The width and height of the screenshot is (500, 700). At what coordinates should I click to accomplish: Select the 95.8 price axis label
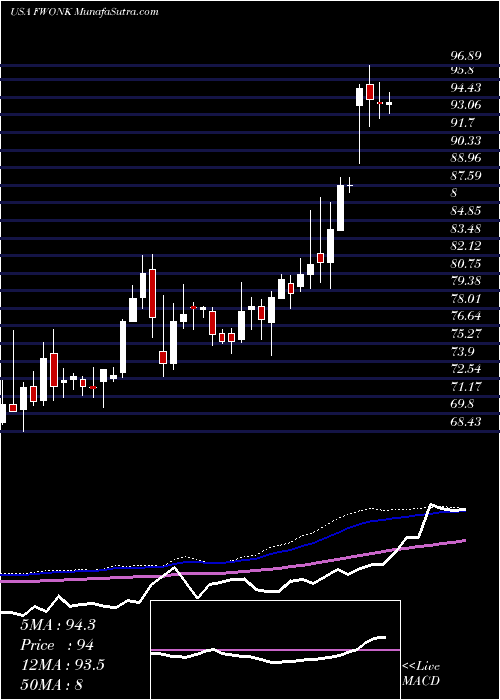[462, 70]
